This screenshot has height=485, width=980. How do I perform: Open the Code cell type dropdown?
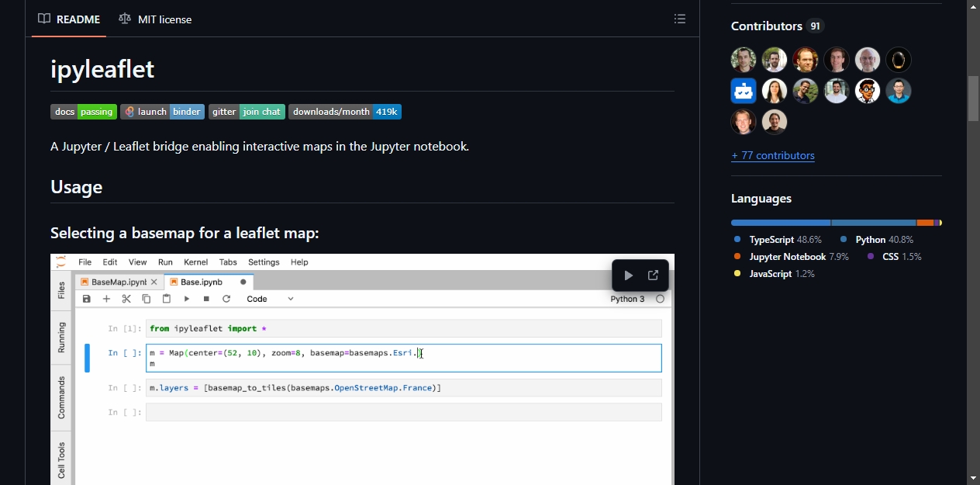270,299
